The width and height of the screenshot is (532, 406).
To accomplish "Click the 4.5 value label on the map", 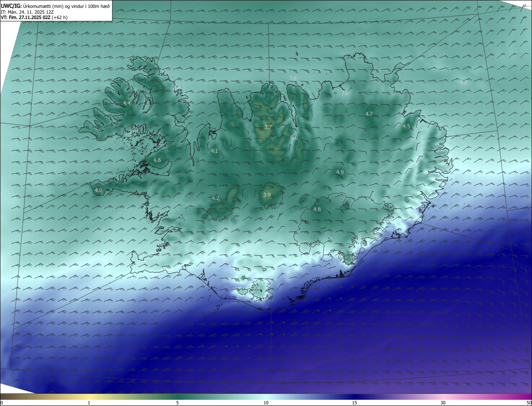I will [x=406, y=126].
